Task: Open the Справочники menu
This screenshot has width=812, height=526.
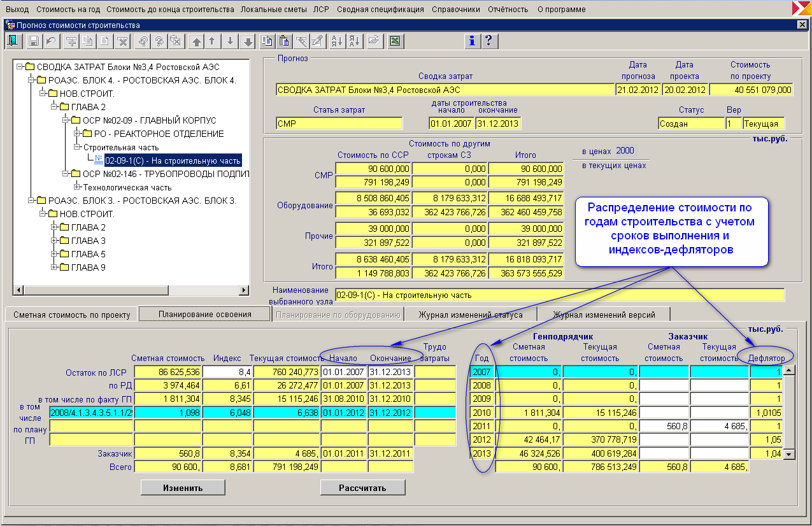Action: coord(456,10)
